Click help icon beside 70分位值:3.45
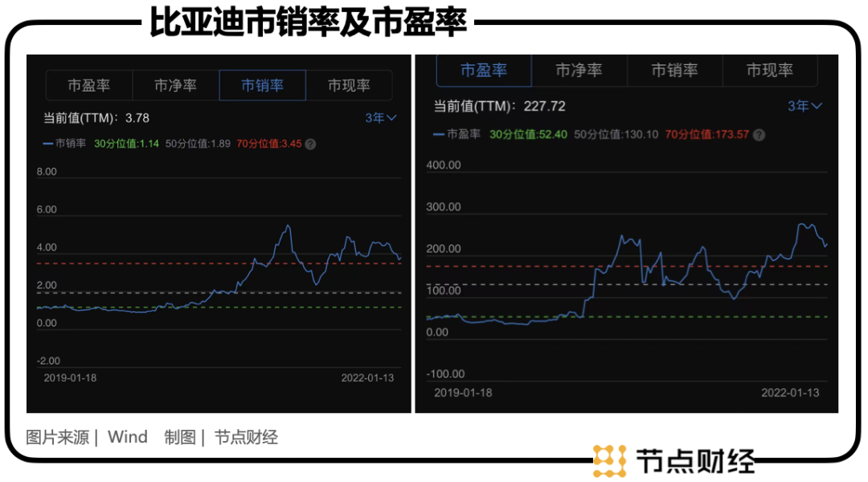Screen dimensions: 868x482 310,145
